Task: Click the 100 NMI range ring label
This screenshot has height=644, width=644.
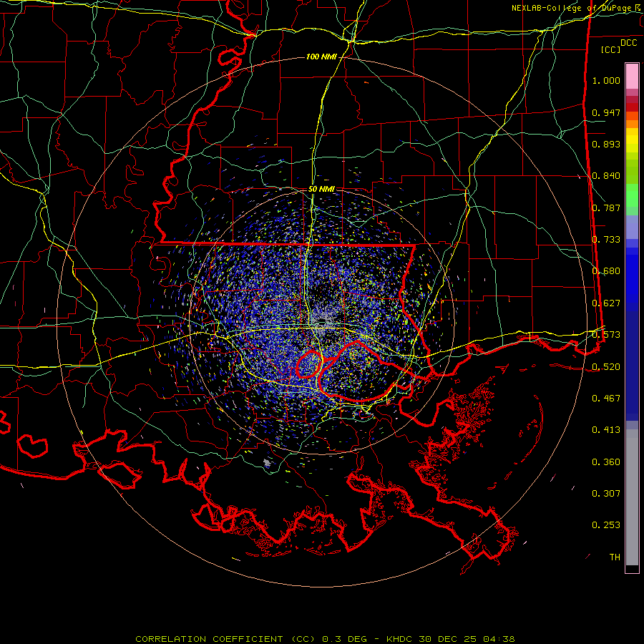Action: click(321, 57)
